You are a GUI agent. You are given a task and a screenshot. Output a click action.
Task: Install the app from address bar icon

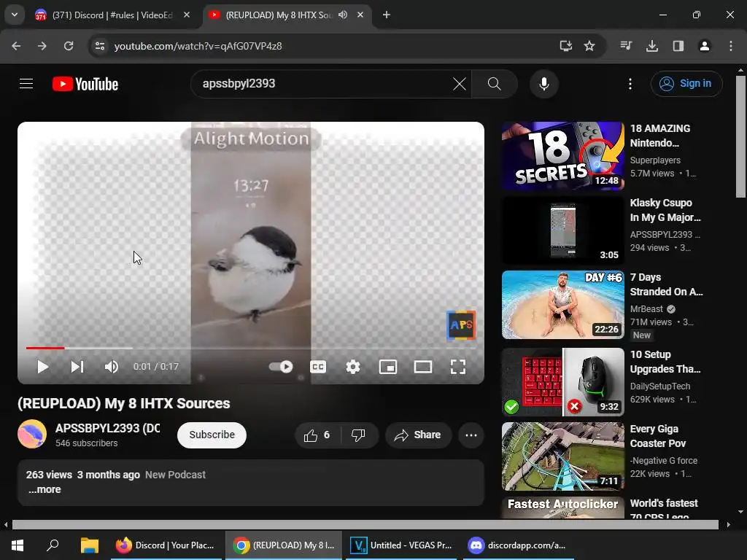pos(565,46)
